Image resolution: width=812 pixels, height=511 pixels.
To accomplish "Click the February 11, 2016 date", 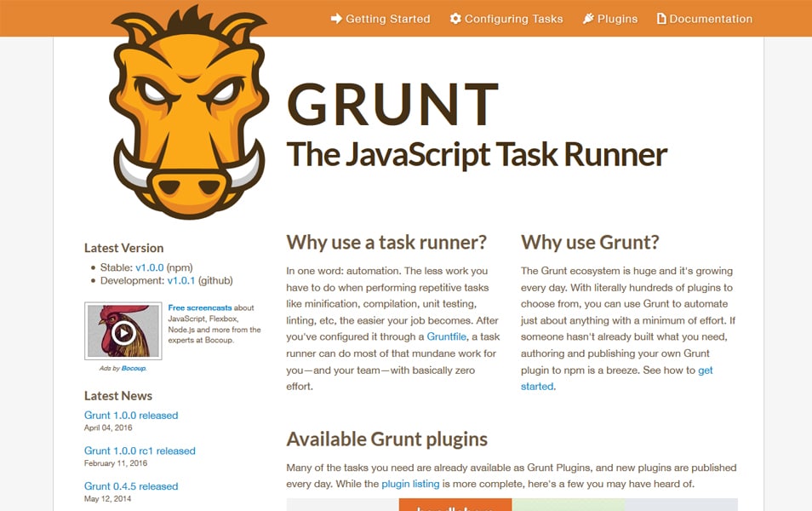I will [116, 463].
